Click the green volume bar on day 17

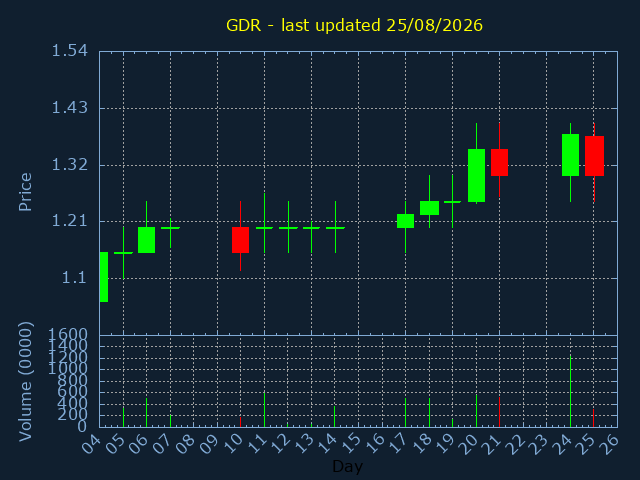405,413
